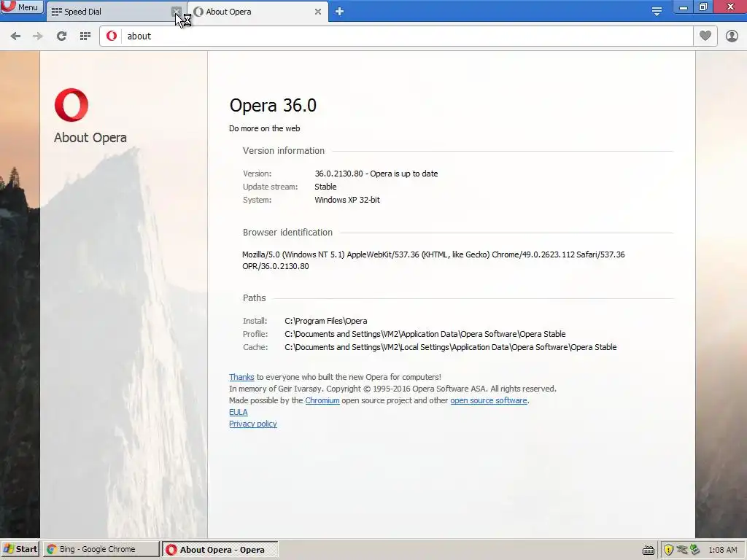Click the security shield tray icon
This screenshot has width=747, height=560.
point(668,550)
